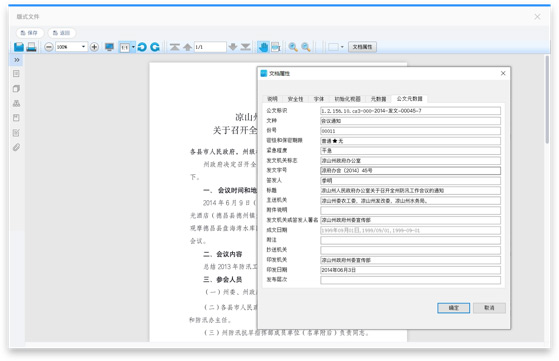Screen dimensions: 559x361
Task: Rotate the page clockwise
Action: [x=155, y=47]
